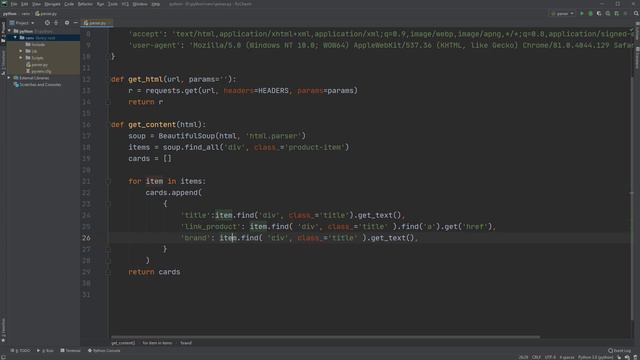This screenshot has width=640, height=360.
Task: Open the Run tool window
Action: click(x=45, y=351)
